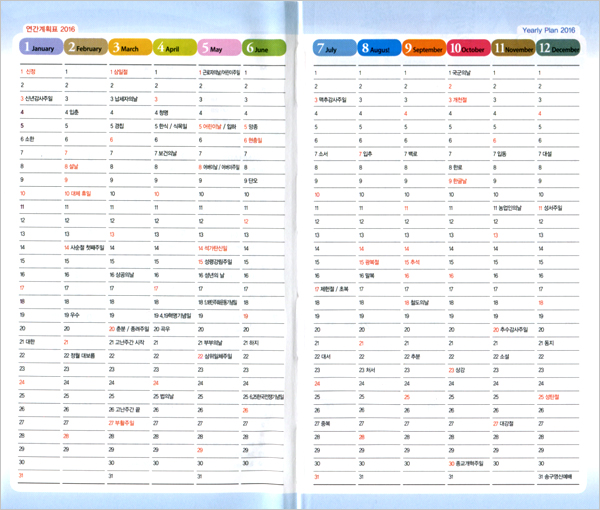The height and width of the screenshot is (510, 600).
Task: Select the brown 11 November header
Action: click(x=513, y=48)
